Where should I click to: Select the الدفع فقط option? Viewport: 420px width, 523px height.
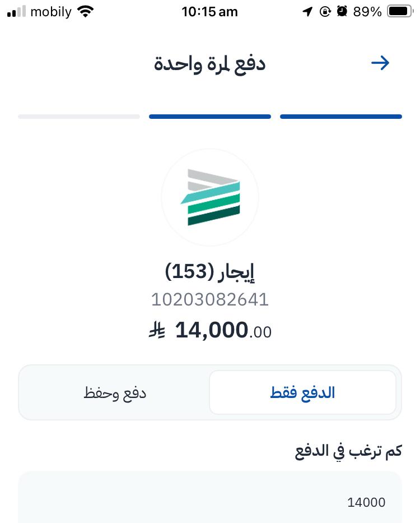click(302, 392)
